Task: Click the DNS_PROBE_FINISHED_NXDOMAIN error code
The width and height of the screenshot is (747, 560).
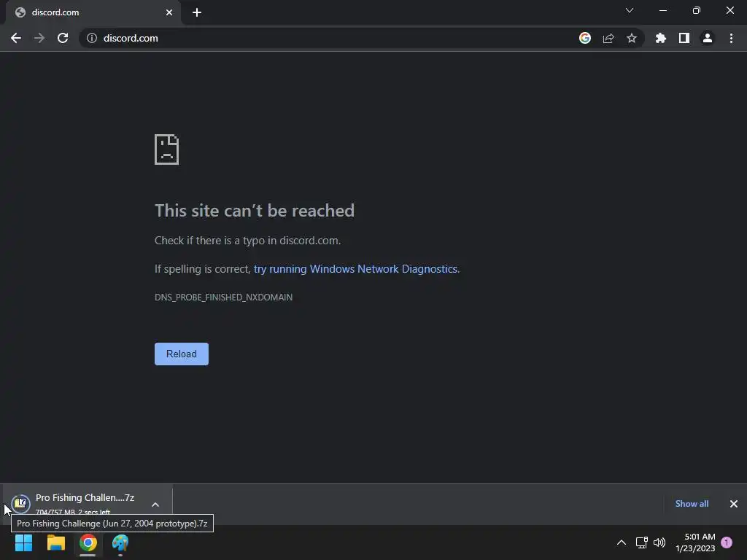Action: click(223, 297)
